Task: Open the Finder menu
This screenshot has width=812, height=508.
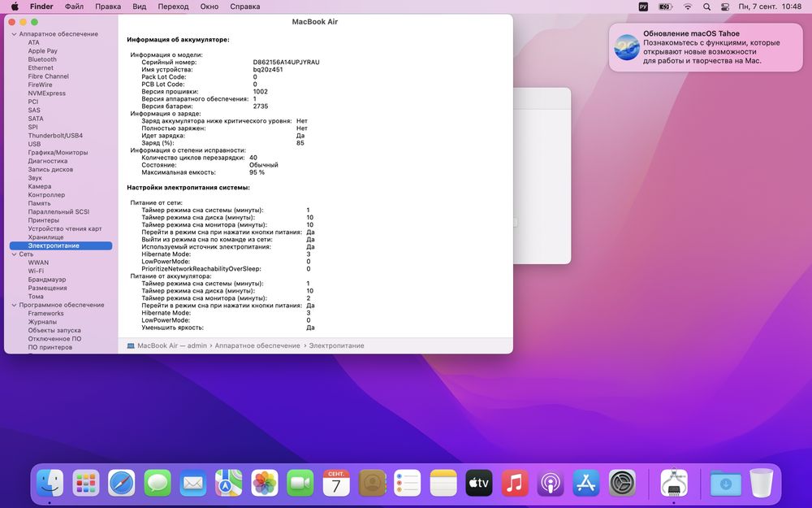Action: (41, 7)
